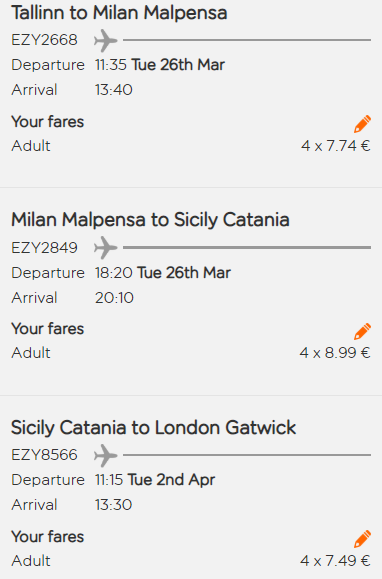The height and width of the screenshot is (579, 382).
Task: Click the 4 x 7.49 € adult fare
Action: click(x=335, y=561)
